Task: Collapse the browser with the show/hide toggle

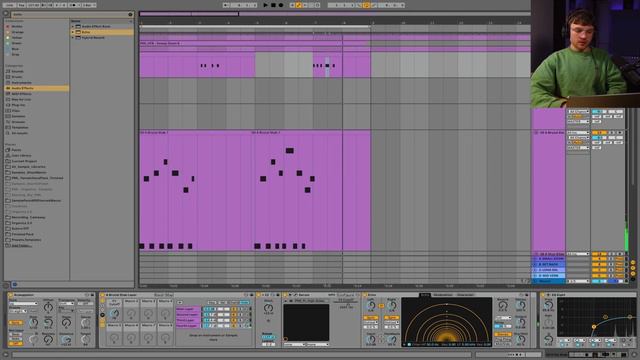Action: pyautogui.click(x=6, y=13)
